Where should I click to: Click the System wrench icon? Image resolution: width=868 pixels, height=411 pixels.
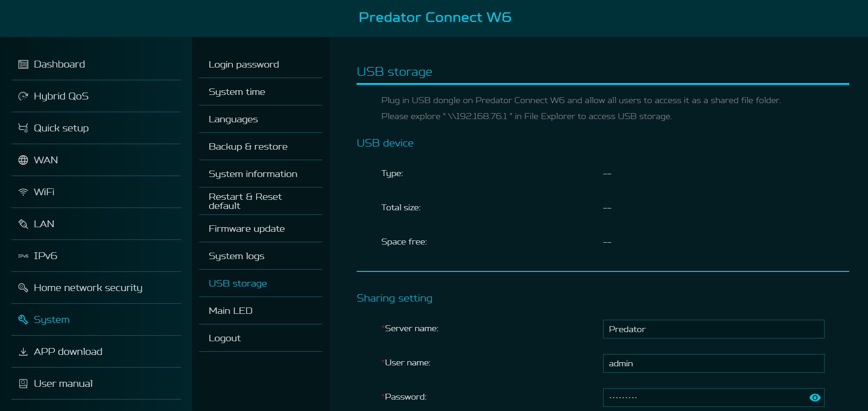23,320
